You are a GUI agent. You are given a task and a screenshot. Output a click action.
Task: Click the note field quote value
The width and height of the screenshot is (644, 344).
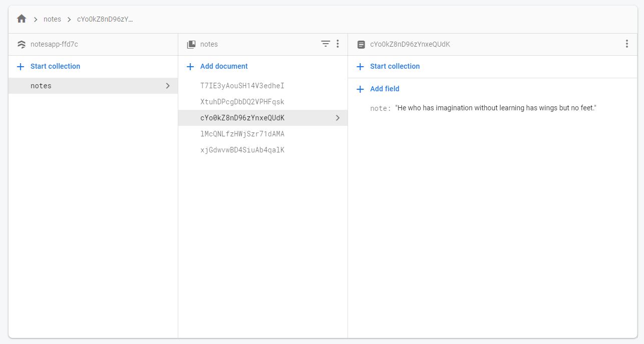496,108
